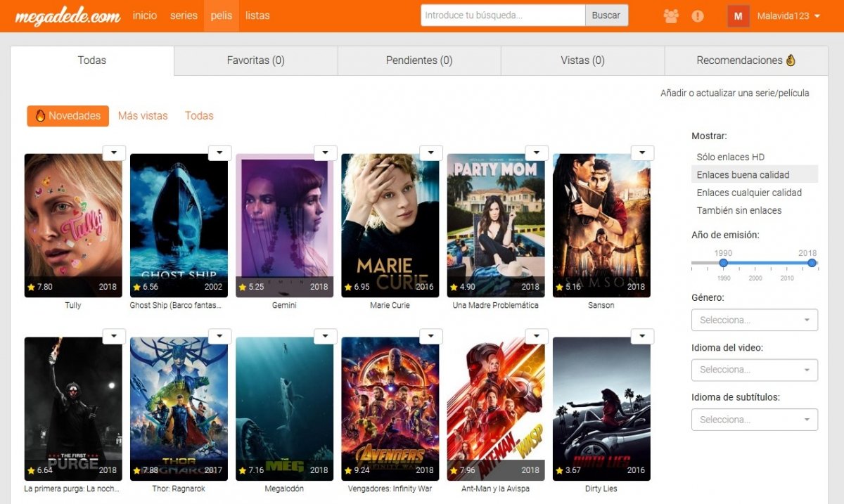
Task: Open dropdown arrow on The Meg poster
Action: [x=325, y=336]
